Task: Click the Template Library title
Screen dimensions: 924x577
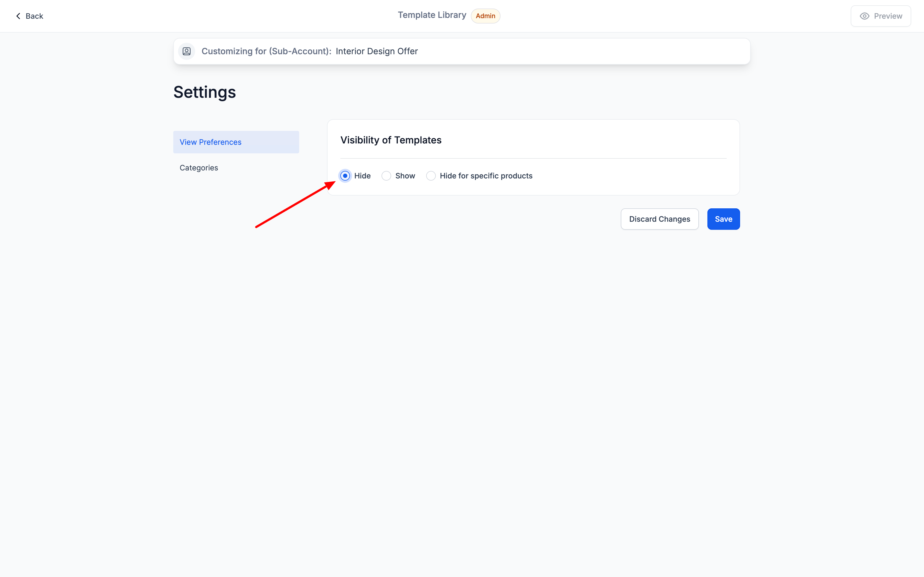Action: 432,15
